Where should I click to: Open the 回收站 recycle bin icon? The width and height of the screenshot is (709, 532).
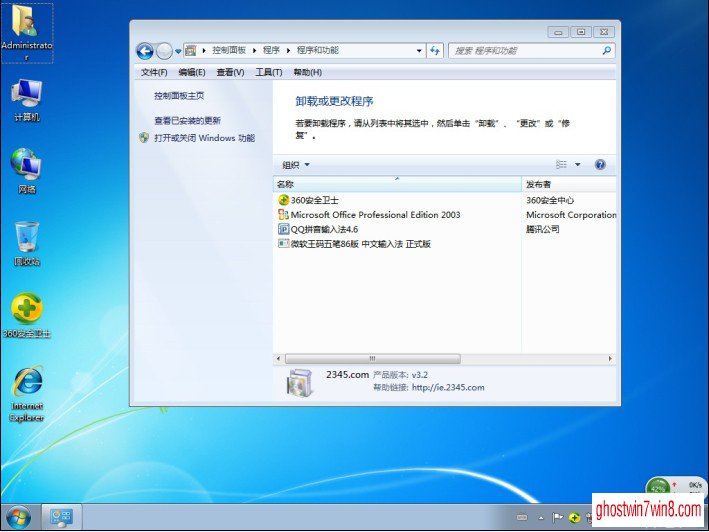(27, 243)
